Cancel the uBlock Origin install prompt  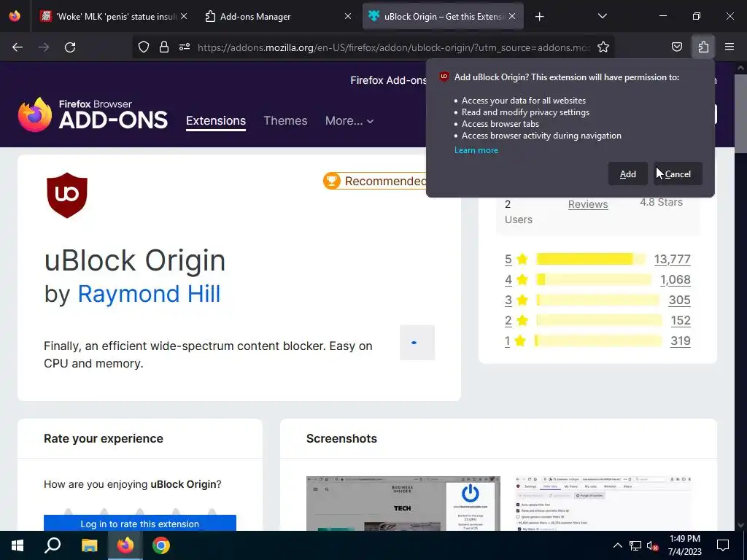(678, 174)
